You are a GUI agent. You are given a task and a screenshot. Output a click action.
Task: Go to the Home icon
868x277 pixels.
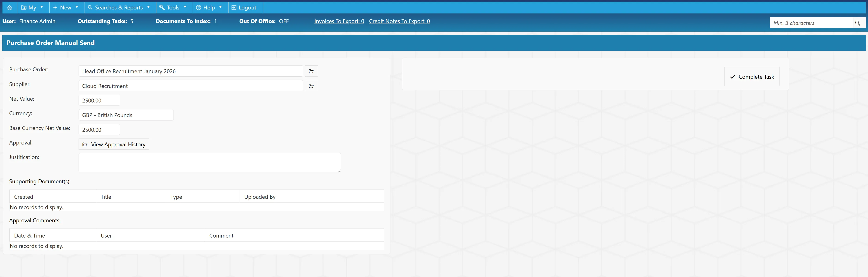[9, 7]
